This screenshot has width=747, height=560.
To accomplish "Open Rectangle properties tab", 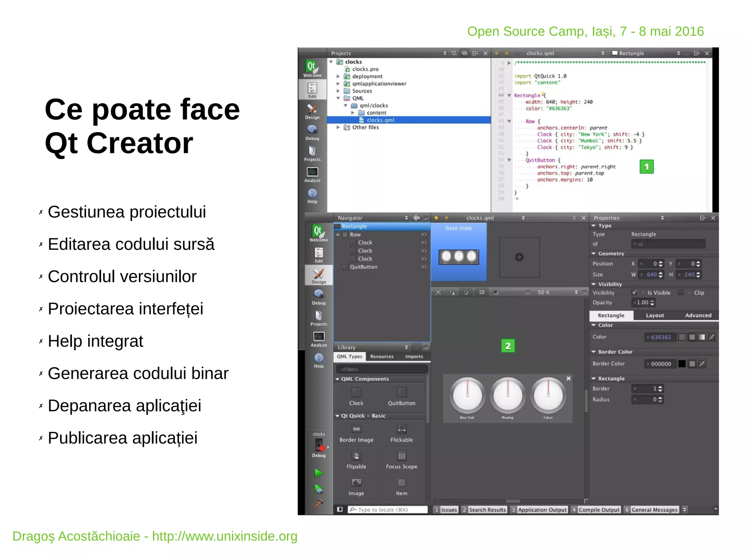I will (611, 315).
